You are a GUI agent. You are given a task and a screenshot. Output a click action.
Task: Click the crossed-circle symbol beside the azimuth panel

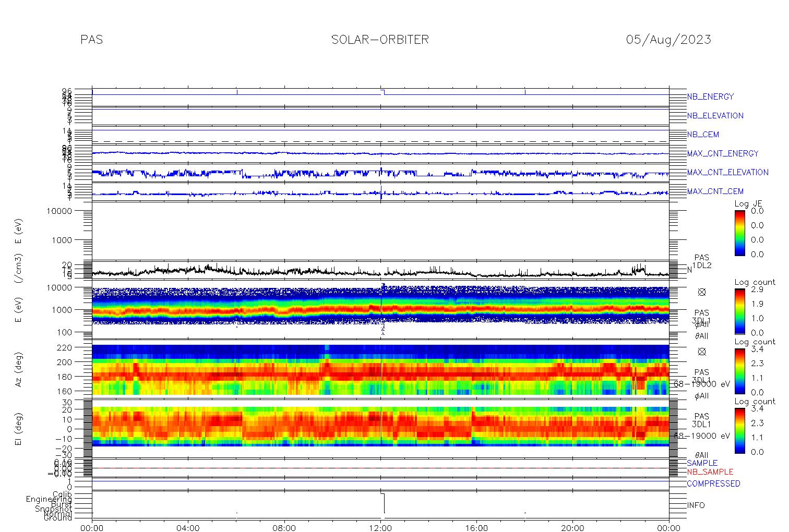pyautogui.click(x=702, y=352)
